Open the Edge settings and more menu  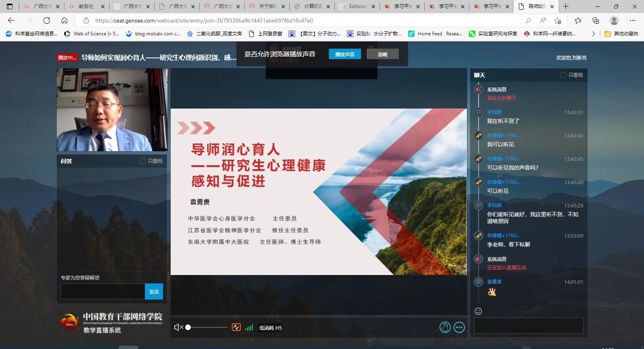tap(633, 21)
